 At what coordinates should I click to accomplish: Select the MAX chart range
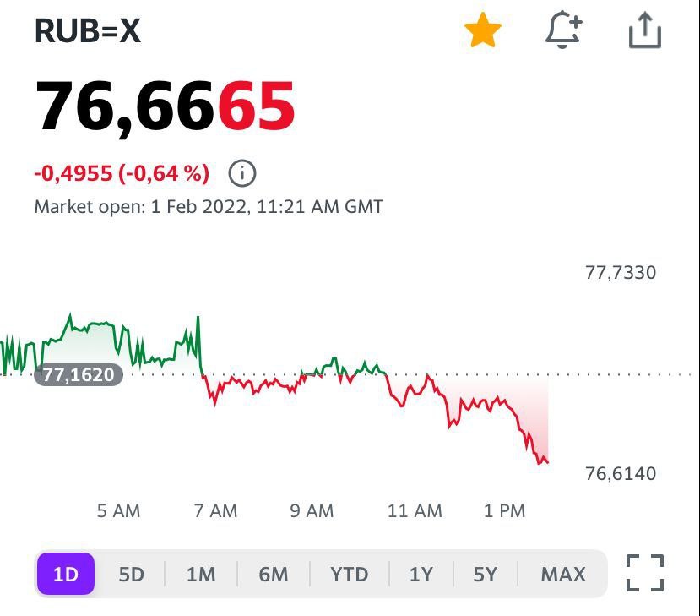click(x=563, y=575)
